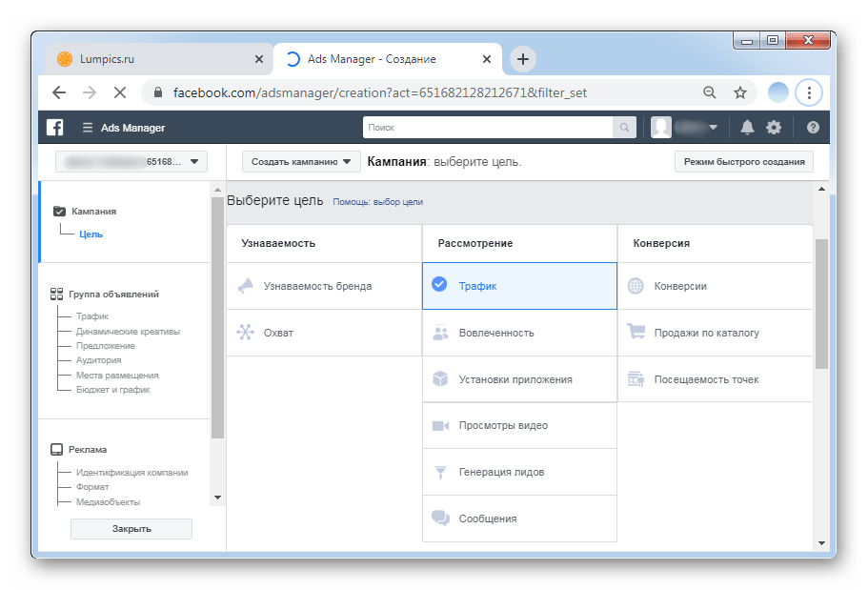Click the search magnifier button in Ads Manager
Image resolution: width=868 pixels, height=590 pixels.
click(624, 128)
